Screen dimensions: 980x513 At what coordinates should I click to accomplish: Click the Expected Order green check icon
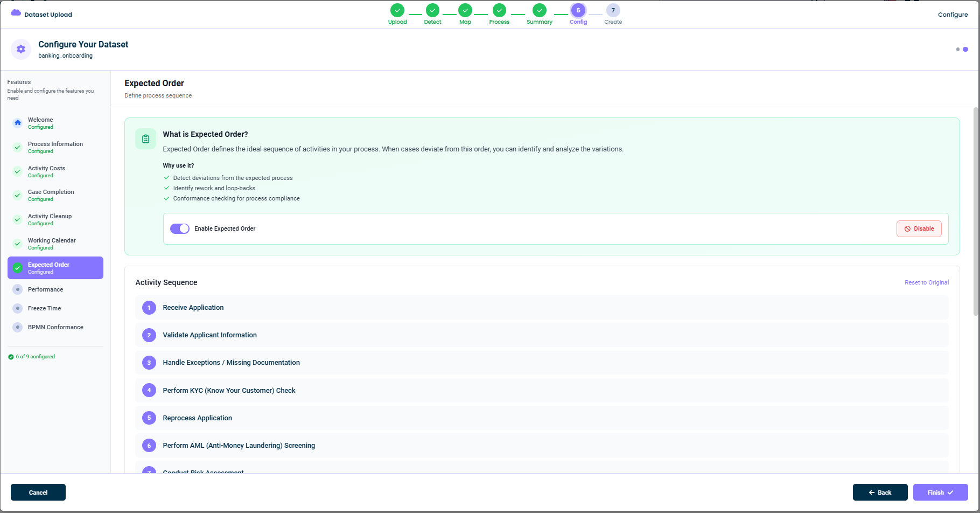(18, 268)
